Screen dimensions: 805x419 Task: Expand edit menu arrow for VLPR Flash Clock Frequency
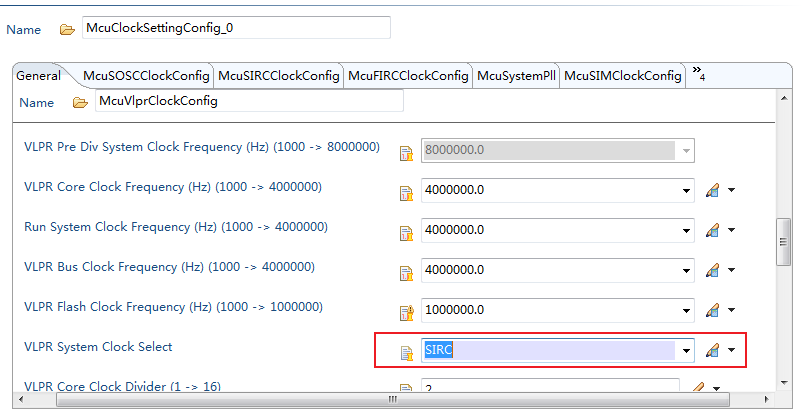732,310
